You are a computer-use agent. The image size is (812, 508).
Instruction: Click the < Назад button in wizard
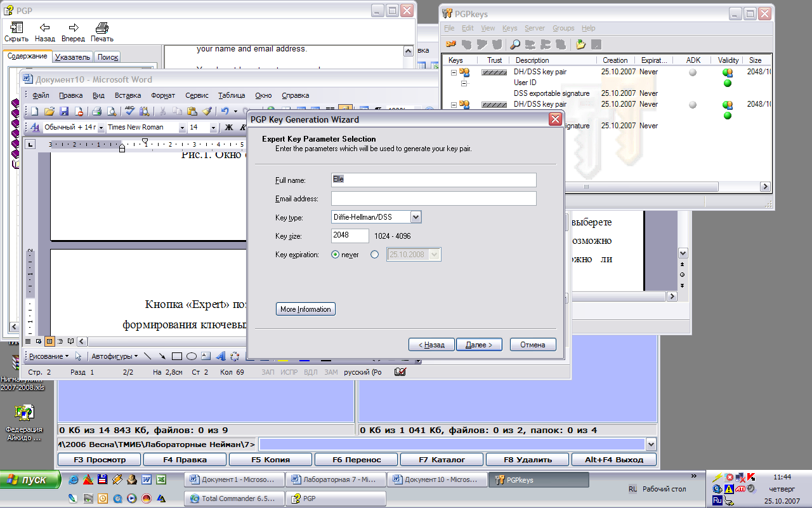click(431, 345)
